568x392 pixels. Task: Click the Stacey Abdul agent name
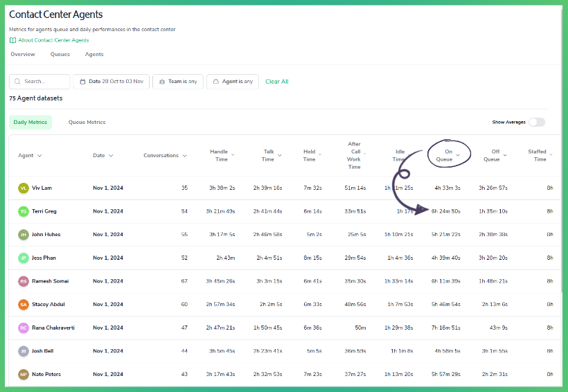[48, 304]
